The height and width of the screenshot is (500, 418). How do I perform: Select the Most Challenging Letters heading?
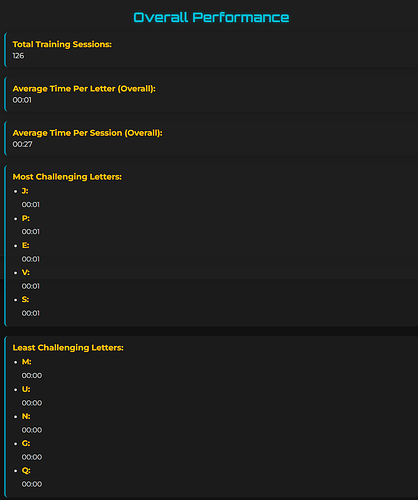(67, 177)
